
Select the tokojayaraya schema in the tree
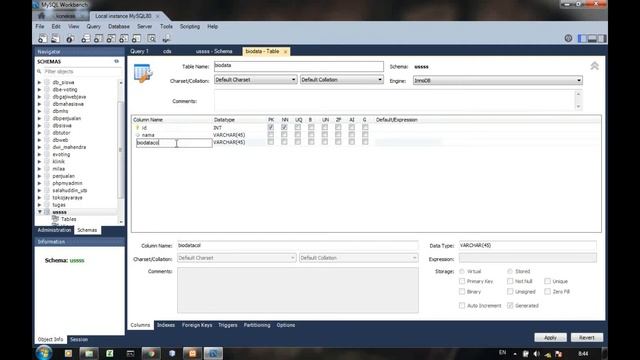[x=67, y=198]
